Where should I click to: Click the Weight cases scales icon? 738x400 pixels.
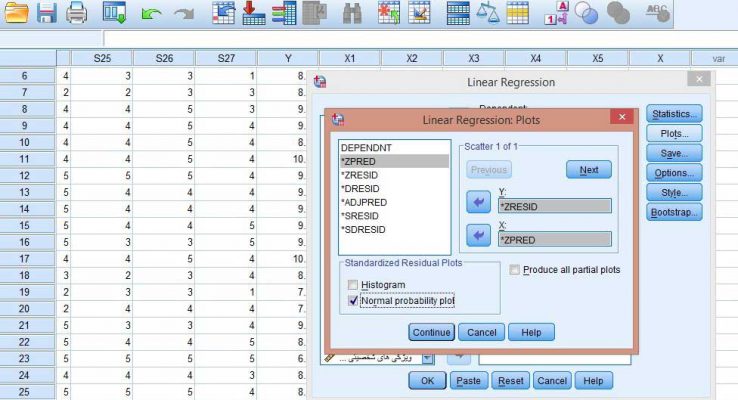coord(487,13)
